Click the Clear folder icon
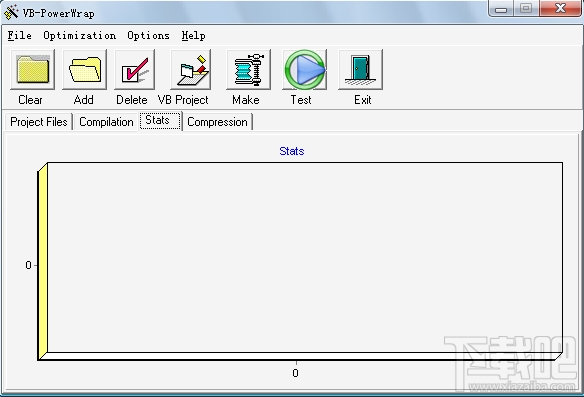 pyautogui.click(x=32, y=69)
